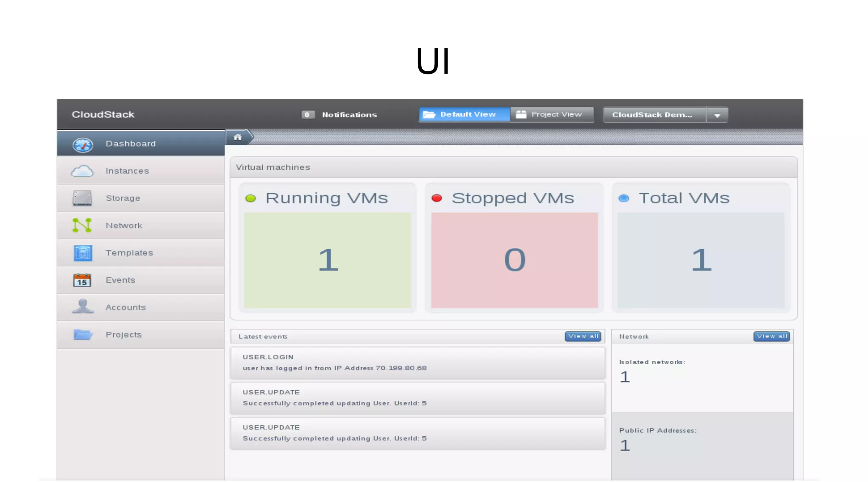Click the red Stopped VMs status dot
868x482 pixels.
(437, 198)
